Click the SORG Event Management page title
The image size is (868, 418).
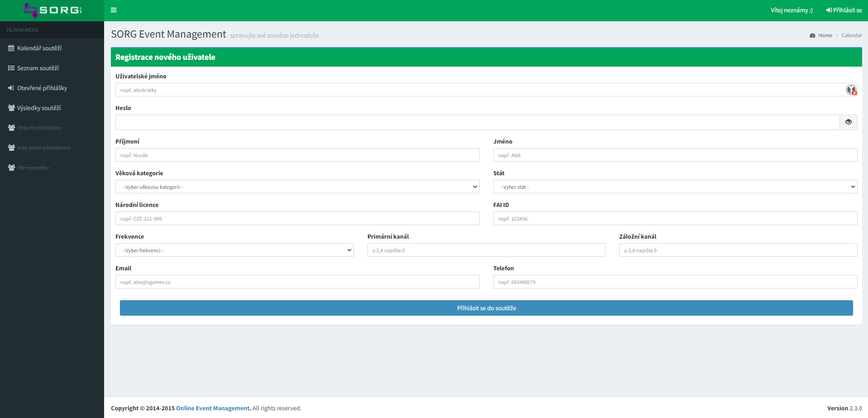[168, 34]
